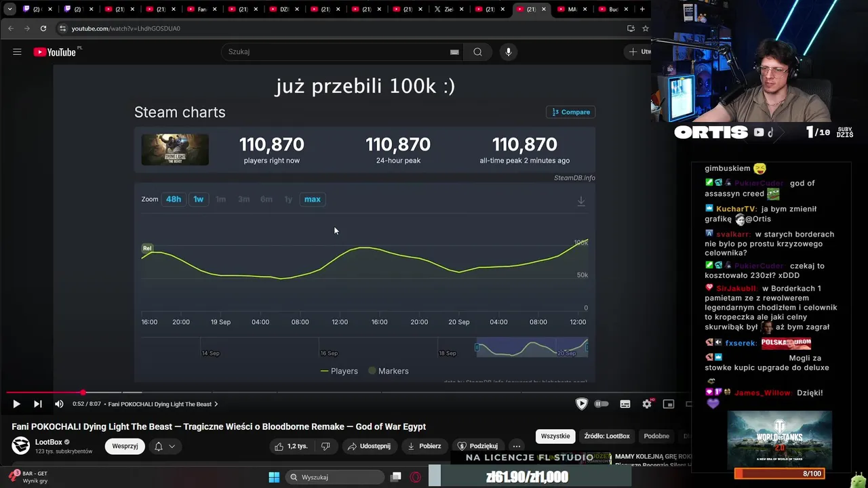Go forward in browser history
The width and height of the screenshot is (868, 488).
27,28
